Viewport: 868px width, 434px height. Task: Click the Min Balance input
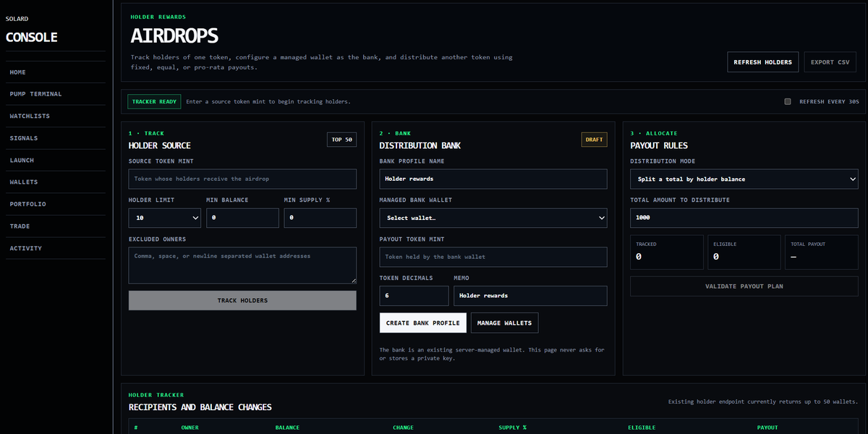(242, 218)
